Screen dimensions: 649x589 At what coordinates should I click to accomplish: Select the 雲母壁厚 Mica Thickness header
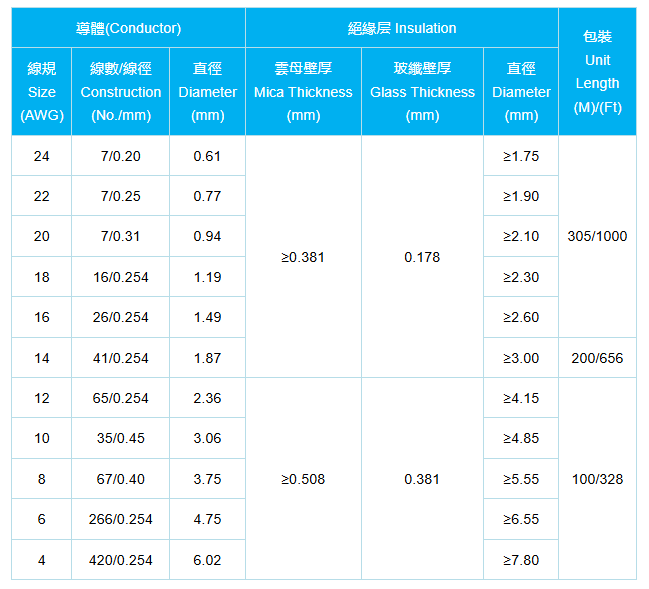303,92
